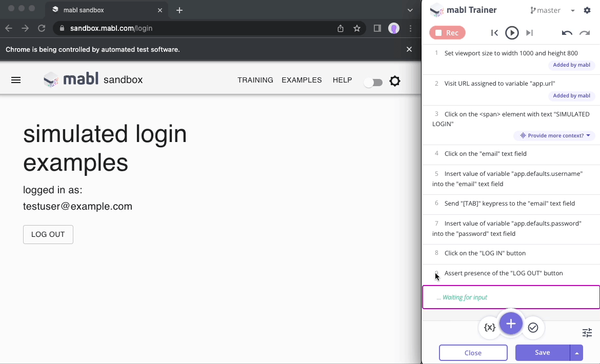Toggle Chrome side panel
Screen dimensions: 600x364
pyautogui.click(x=377, y=28)
